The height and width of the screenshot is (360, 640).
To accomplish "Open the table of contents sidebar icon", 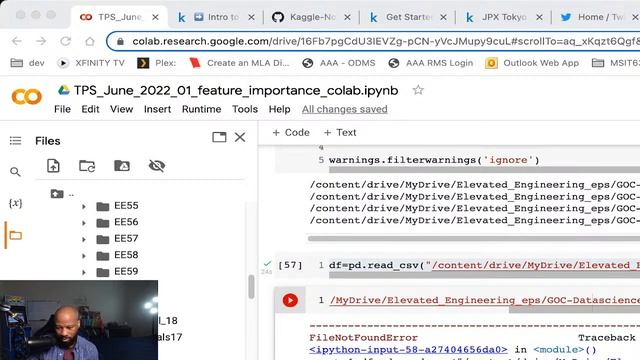I will pos(16,141).
